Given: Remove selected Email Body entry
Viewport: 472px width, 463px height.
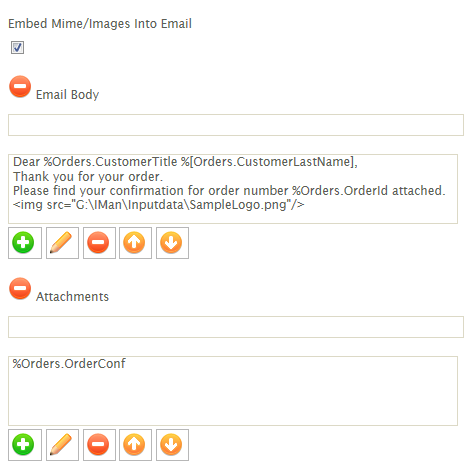Looking at the screenshot, I should (99, 243).
